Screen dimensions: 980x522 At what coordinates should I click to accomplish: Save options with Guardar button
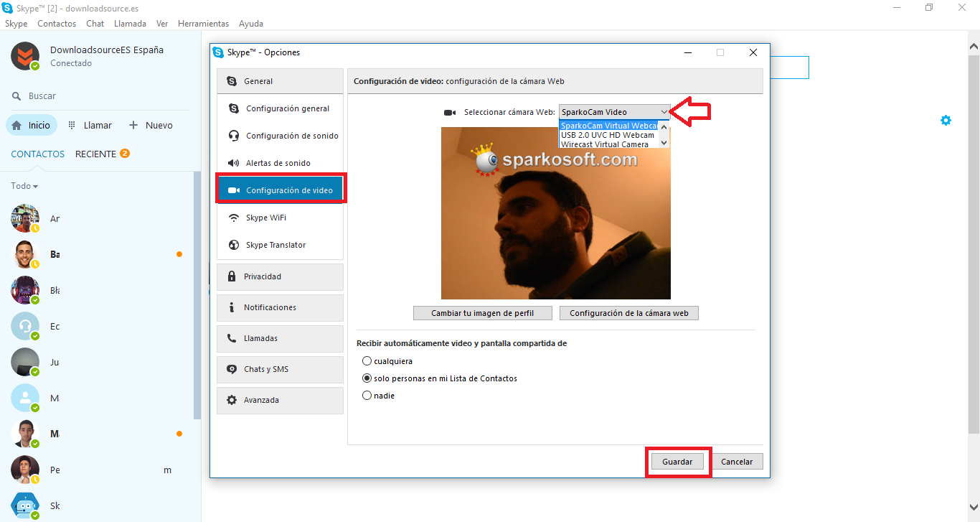coord(677,462)
